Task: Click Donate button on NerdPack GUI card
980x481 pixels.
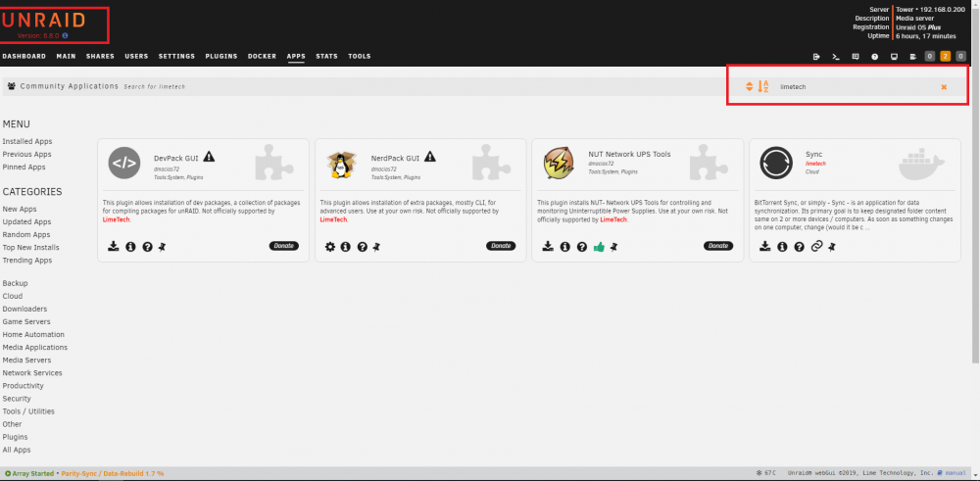Action: click(x=501, y=246)
